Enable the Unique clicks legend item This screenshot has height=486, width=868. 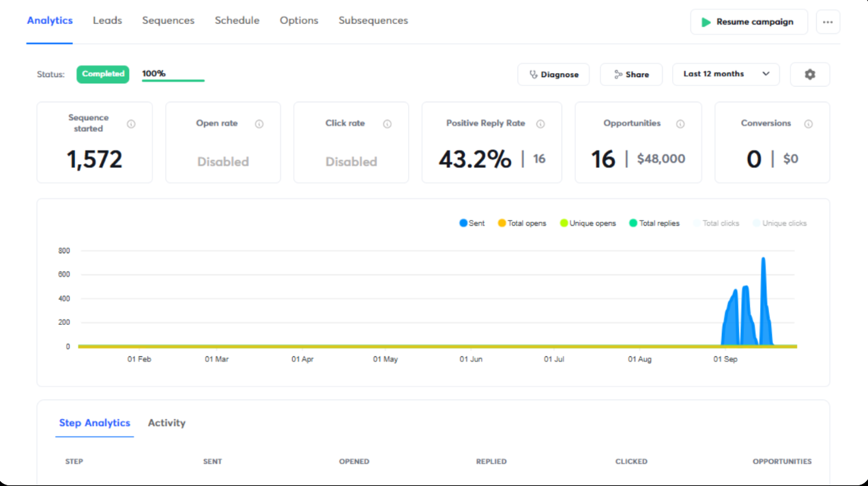pyautogui.click(x=780, y=223)
